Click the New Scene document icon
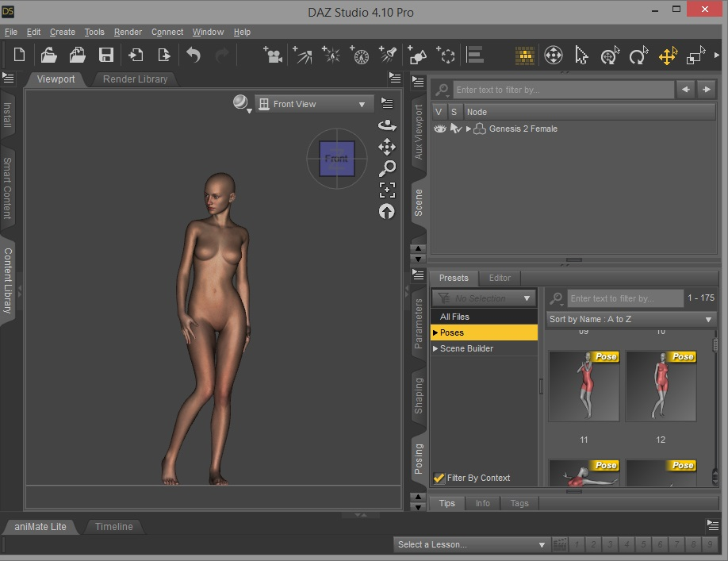Viewport: 728px width, 561px height. click(x=20, y=55)
